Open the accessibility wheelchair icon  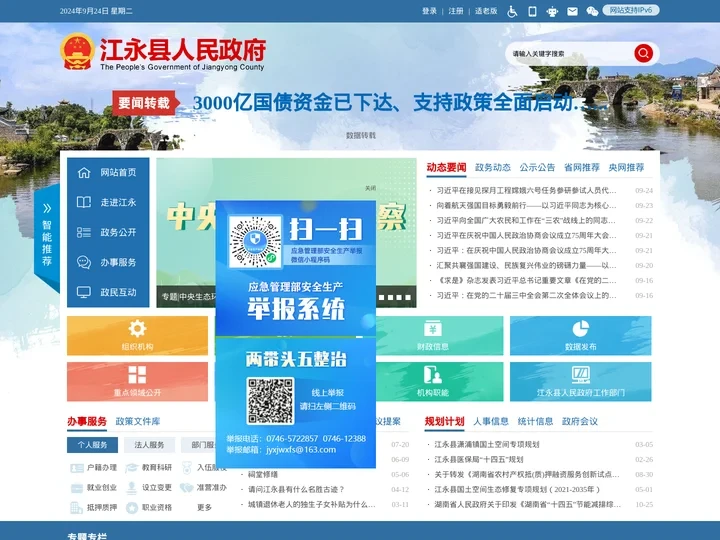click(x=512, y=11)
